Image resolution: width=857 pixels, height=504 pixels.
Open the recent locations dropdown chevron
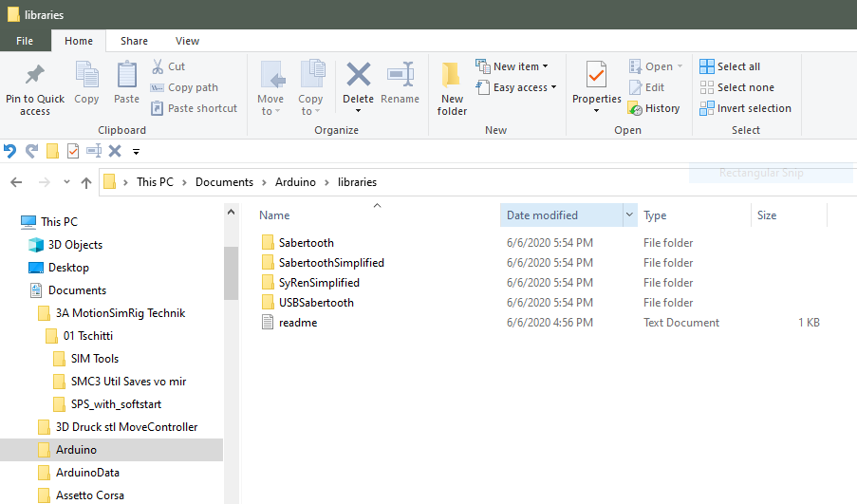coord(66,182)
